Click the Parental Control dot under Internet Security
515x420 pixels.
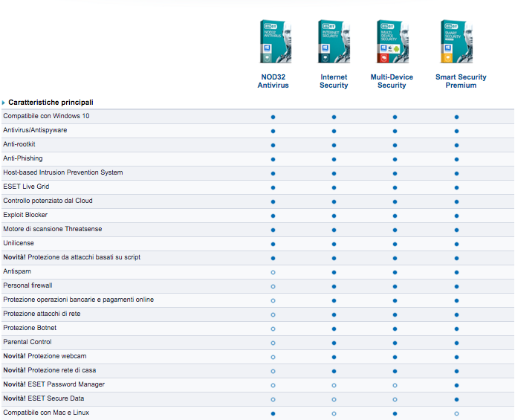334,343
